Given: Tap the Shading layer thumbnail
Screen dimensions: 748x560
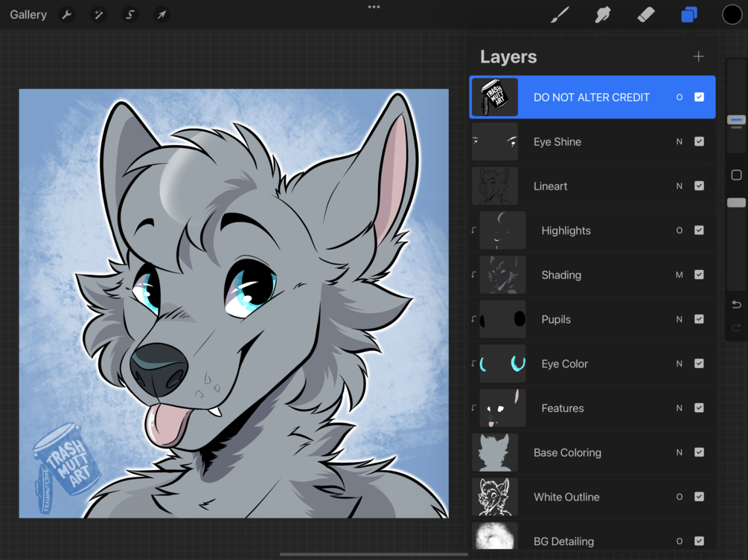Looking at the screenshot, I should coord(502,274).
